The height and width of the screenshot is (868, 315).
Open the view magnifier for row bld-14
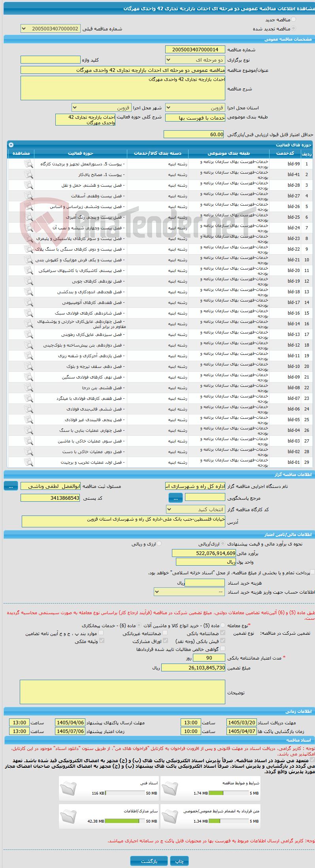(28, 323)
